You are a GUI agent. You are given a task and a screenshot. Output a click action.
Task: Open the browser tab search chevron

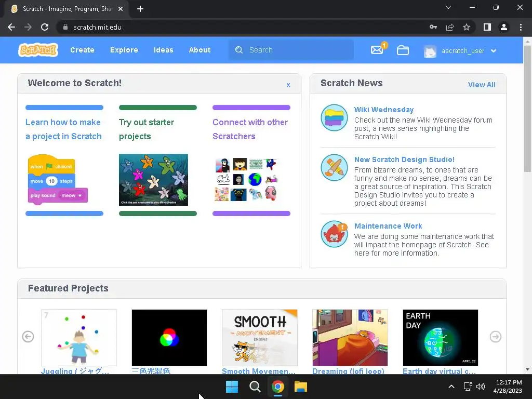(448, 7)
